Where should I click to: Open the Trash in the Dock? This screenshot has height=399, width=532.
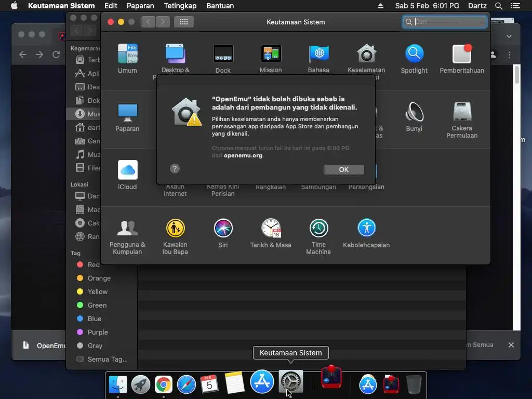pyautogui.click(x=414, y=384)
